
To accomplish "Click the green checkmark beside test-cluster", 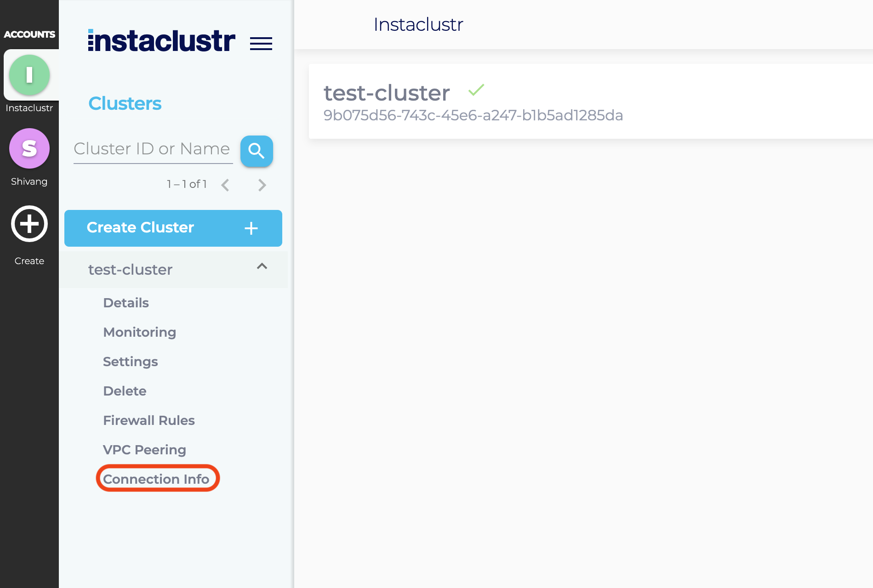I will tap(476, 91).
